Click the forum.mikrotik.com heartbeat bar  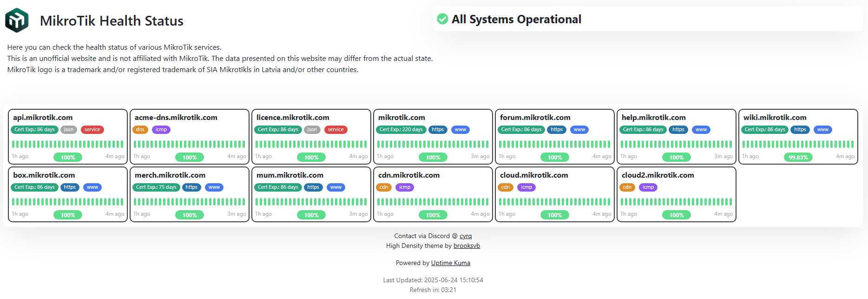(555, 144)
